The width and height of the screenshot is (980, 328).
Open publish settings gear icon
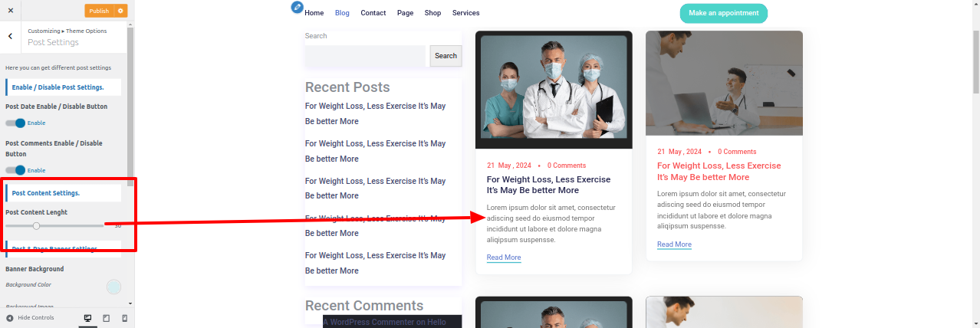tap(120, 11)
